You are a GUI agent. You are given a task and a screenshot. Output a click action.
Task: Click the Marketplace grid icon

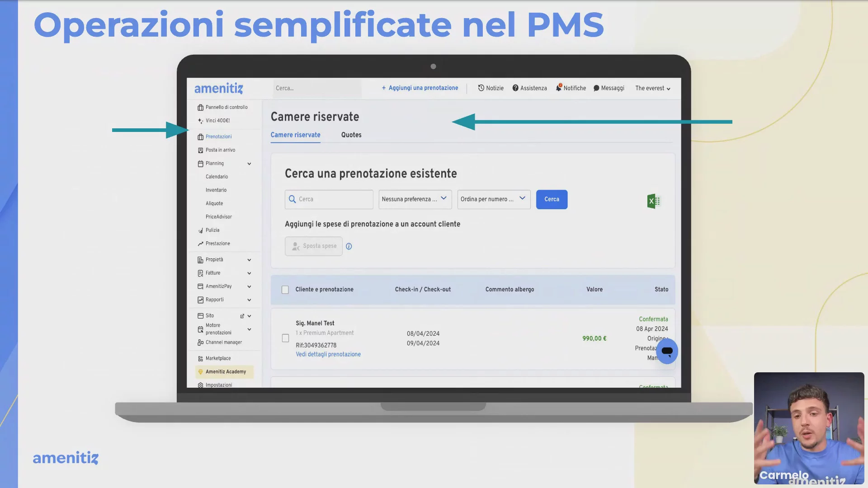click(x=200, y=359)
